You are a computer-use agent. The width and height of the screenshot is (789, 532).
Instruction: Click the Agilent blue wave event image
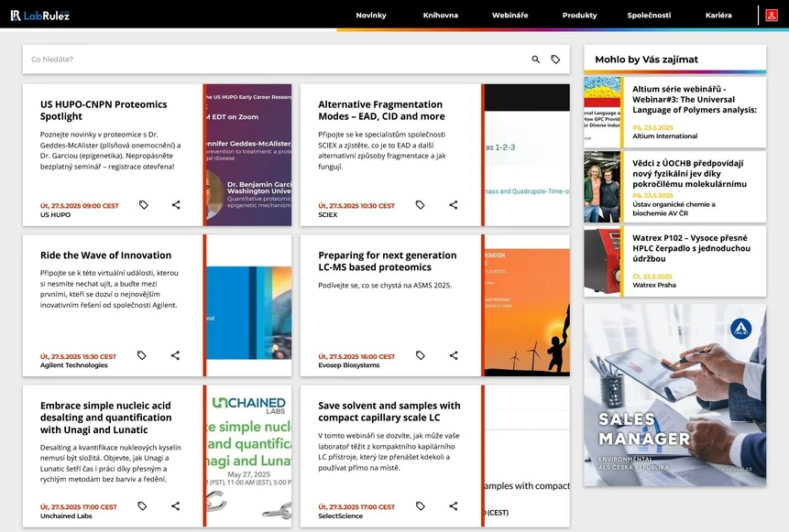click(x=249, y=305)
